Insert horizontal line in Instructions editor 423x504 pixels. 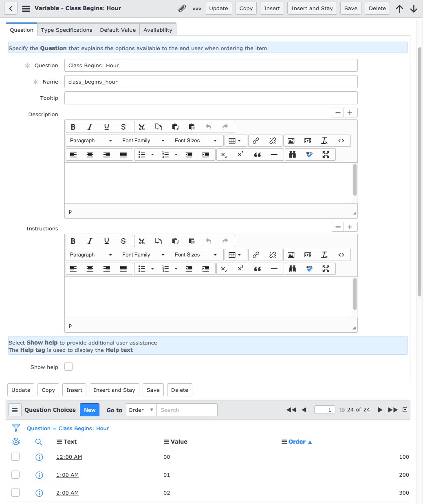coord(274,269)
